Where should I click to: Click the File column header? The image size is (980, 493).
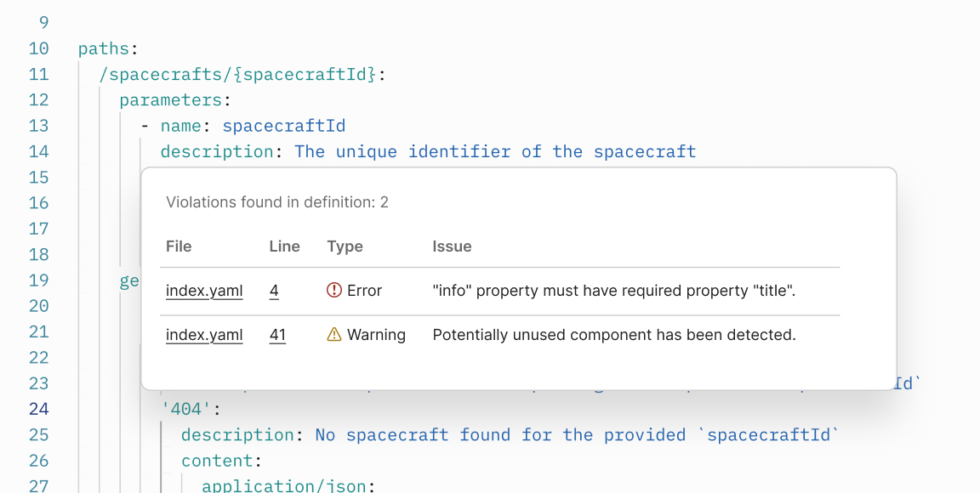point(179,246)
